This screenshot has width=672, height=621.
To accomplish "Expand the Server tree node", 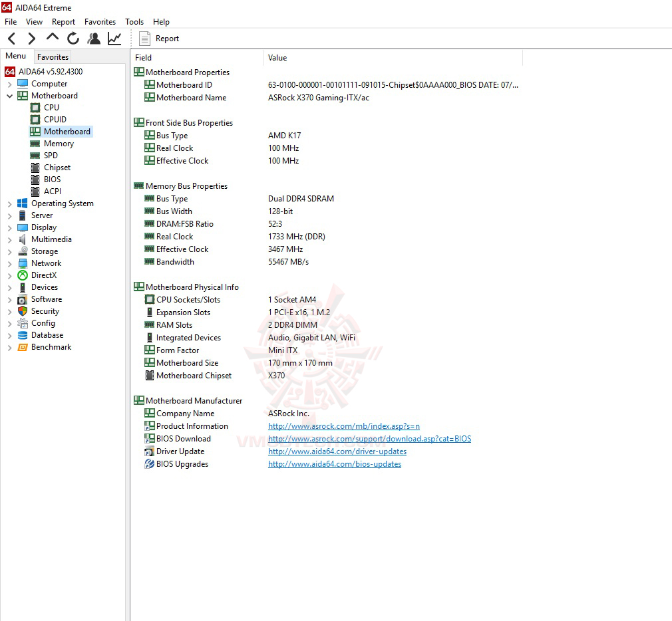I will pos(9,216).
